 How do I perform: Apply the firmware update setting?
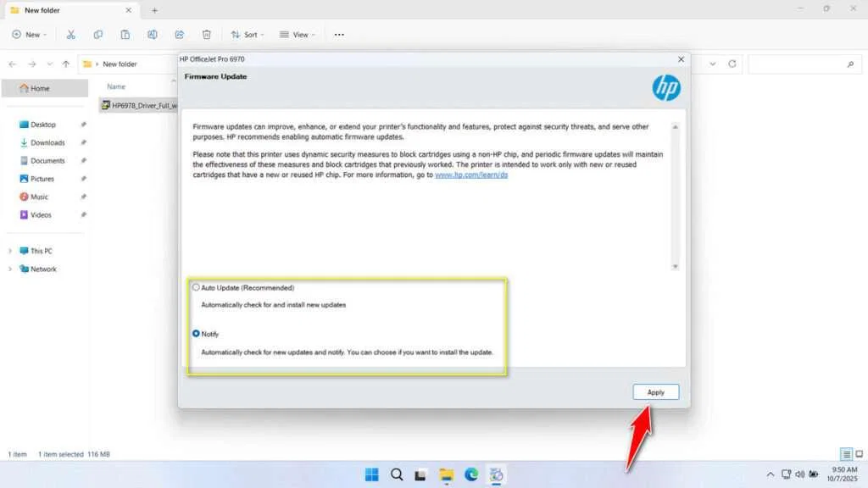point(655,391)
